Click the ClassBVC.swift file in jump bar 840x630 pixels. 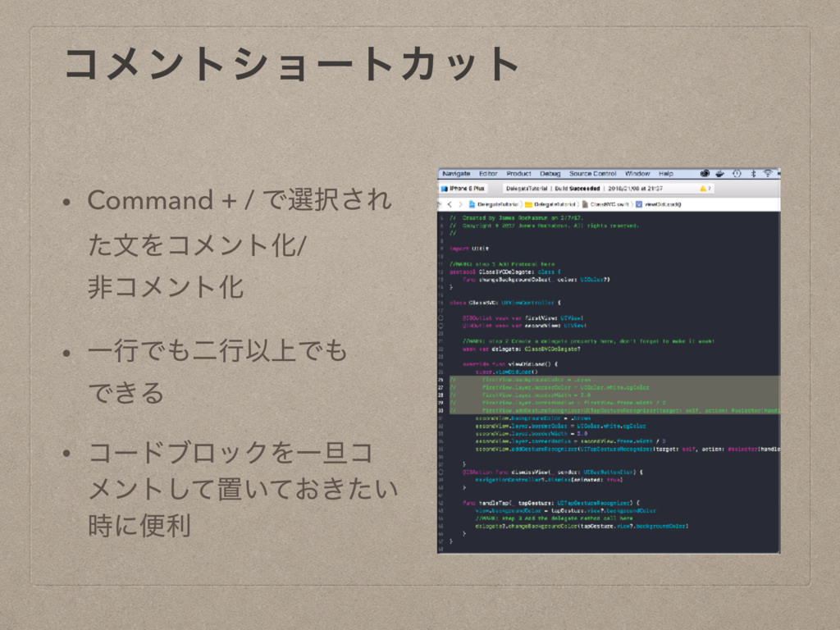point(606,204)
